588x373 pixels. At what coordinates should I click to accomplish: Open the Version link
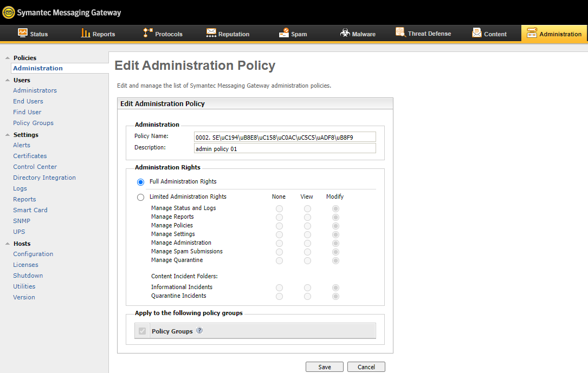[24, 297]
